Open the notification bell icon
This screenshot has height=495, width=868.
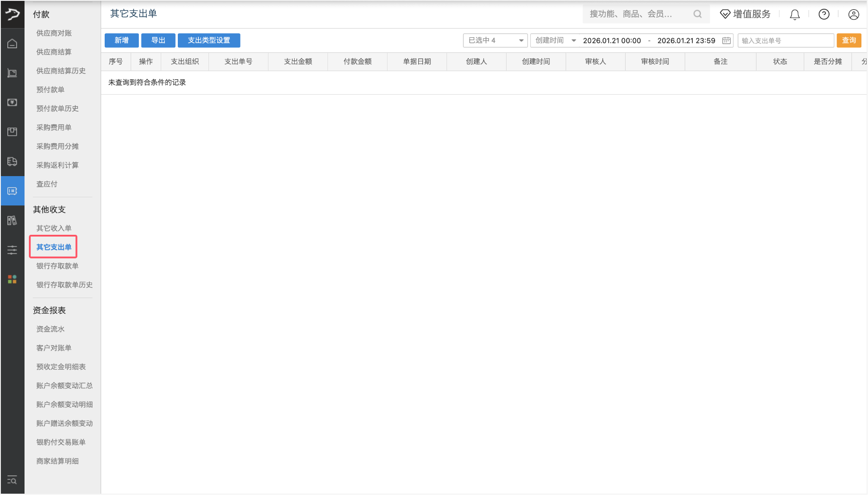(794, 14)
